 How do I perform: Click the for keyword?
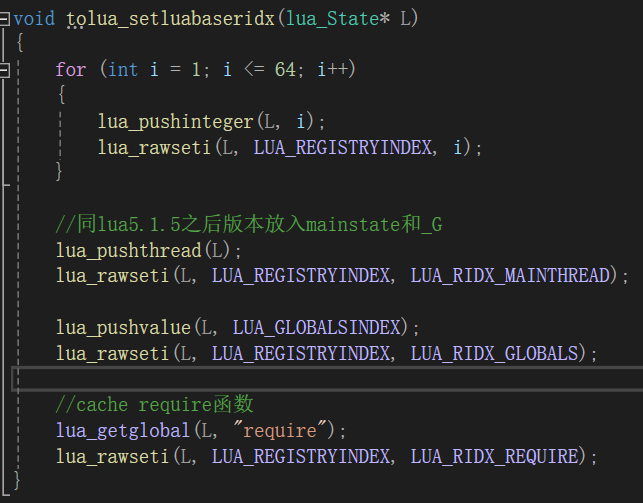[x=71, y=69]
